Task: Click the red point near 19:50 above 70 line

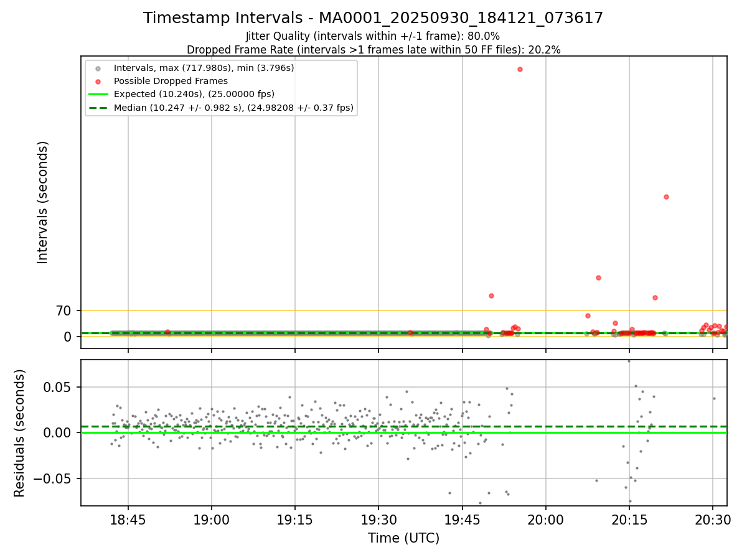Action: (x=491, y=296)
